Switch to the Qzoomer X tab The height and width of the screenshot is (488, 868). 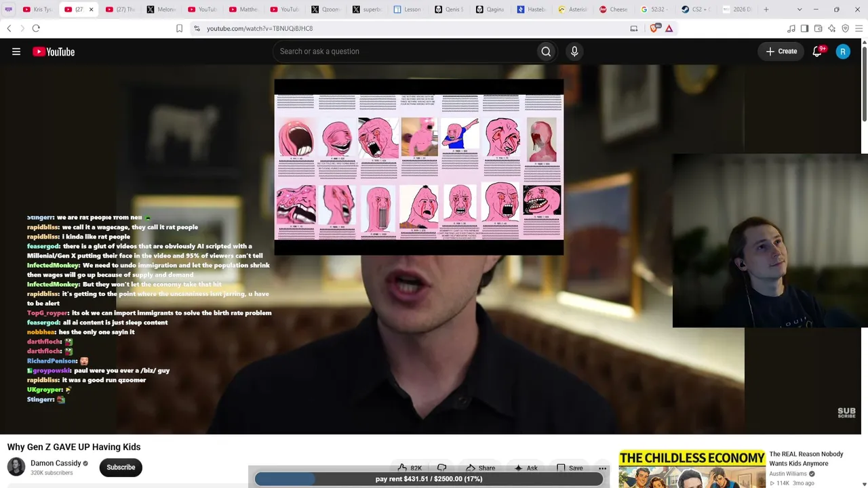325,9
